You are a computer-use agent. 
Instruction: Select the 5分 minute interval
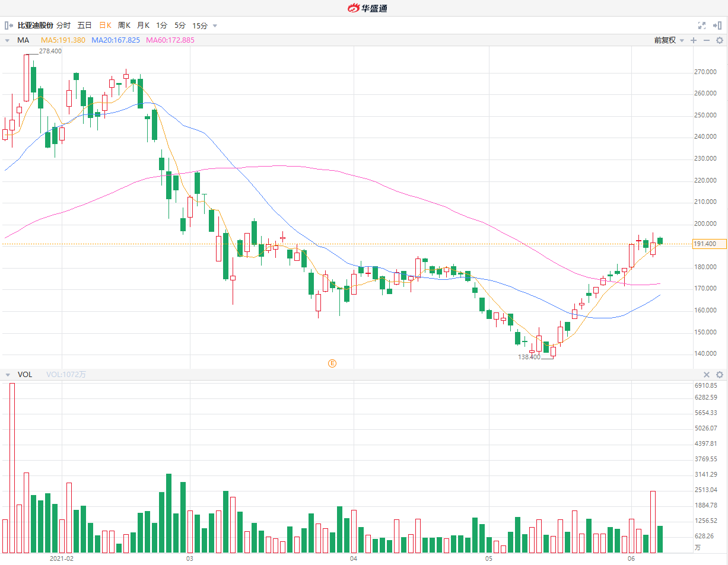(x=180, y=25)
